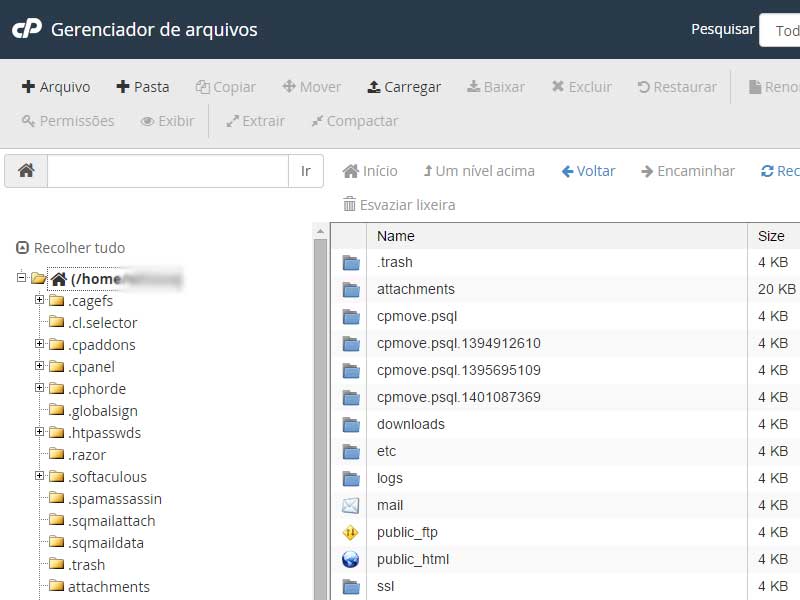Click folder icon of etc row

(x=351, y=452)
